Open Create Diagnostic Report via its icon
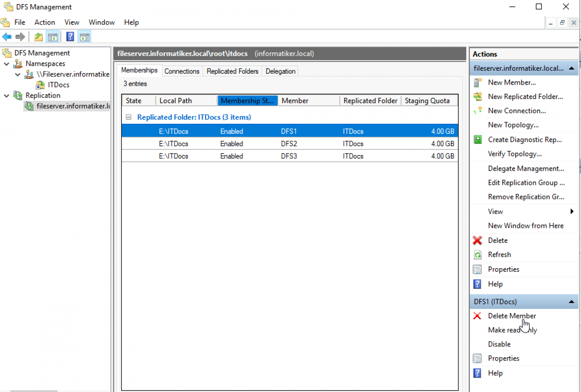The width and height of the screenshot is (581, 392). (x=477, y=139)
